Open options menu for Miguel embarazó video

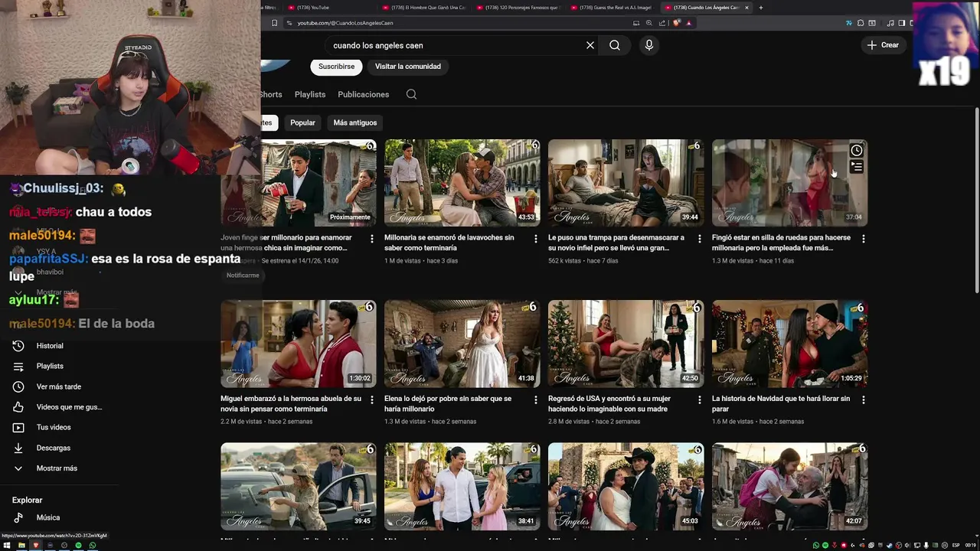point(371,399)
